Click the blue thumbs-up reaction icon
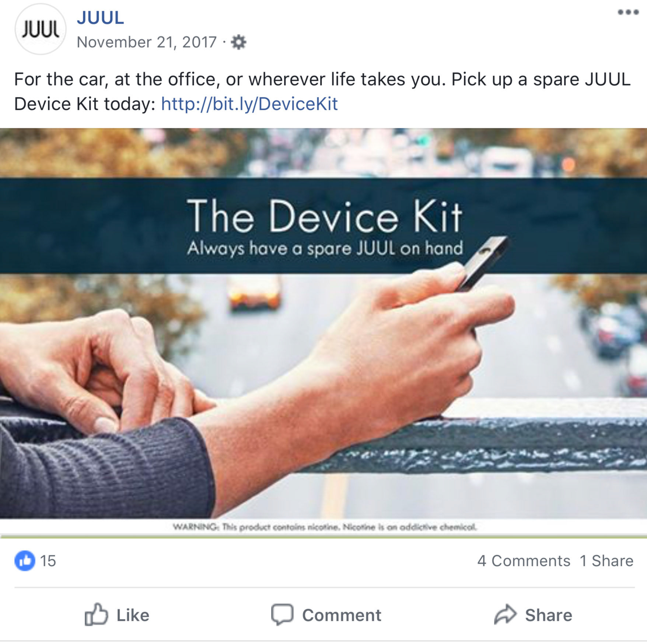This screenshot has height=644, width=647. pos(25,561)
